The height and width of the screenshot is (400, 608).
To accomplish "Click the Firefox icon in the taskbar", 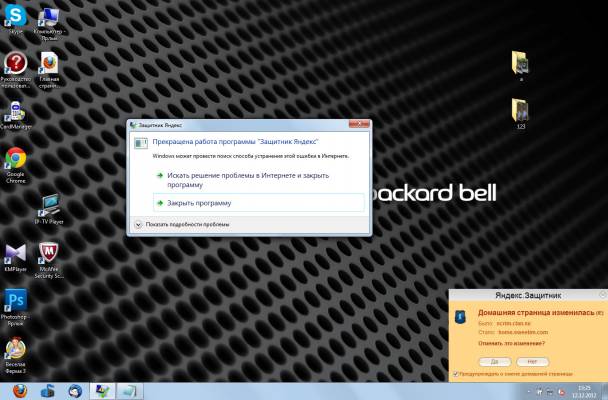I will (x=20, y=391).
